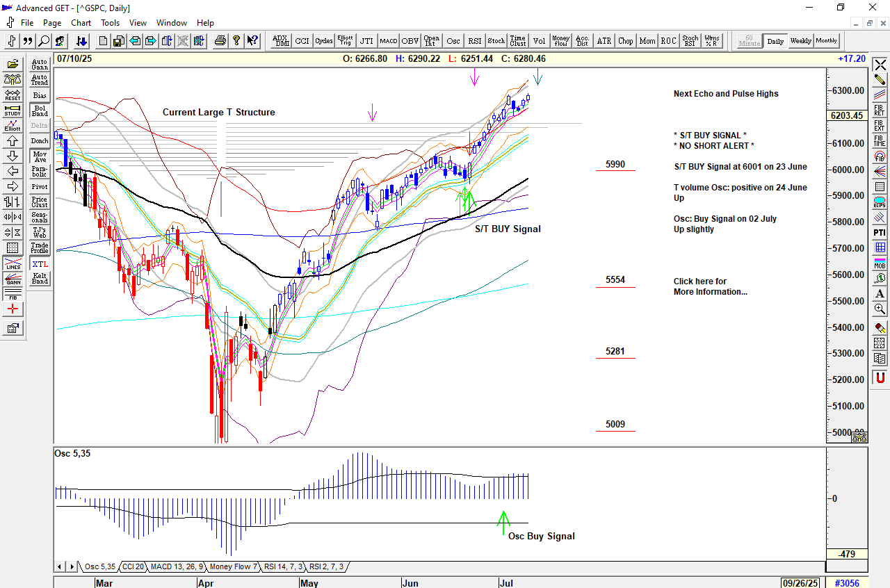This screenshot has width=890, height=588.
Task: Activate the text annotation tool (A)
Action: tap(880, 293)
